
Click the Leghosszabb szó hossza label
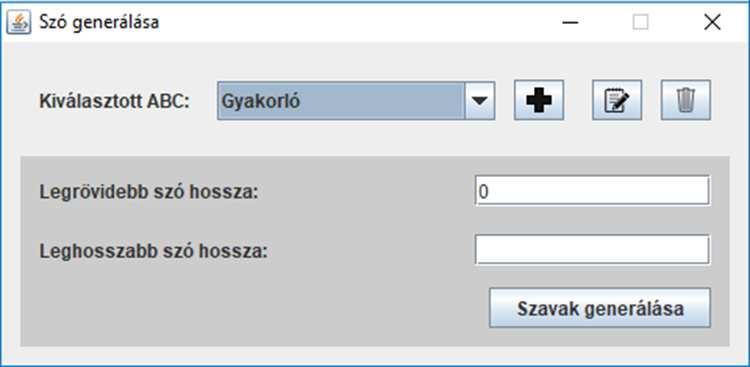(x=154, y=251)
